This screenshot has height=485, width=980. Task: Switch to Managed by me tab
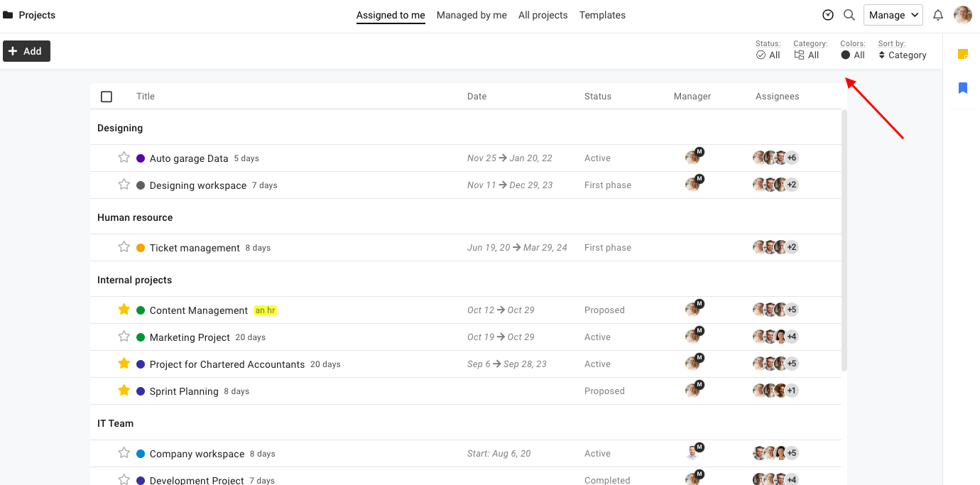click(472, 15)
